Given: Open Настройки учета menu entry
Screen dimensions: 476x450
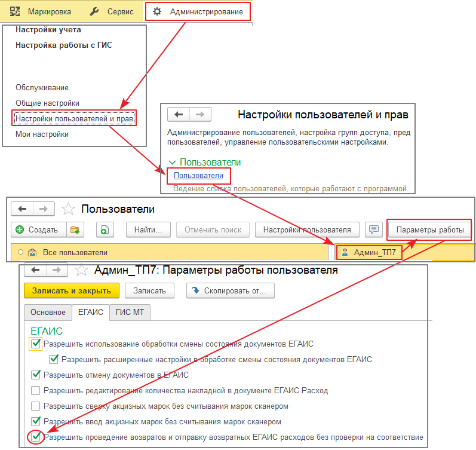Looking at the screenshot, I should [48, 29].
